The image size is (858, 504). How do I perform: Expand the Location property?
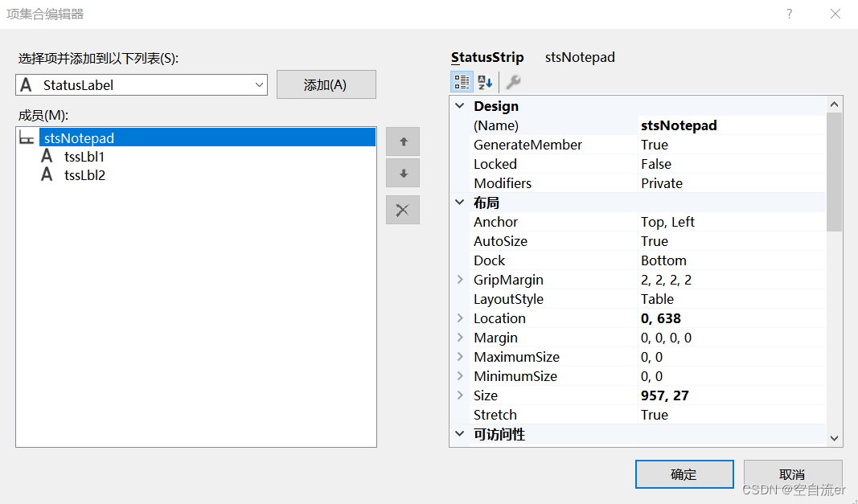tap(460, 318)
